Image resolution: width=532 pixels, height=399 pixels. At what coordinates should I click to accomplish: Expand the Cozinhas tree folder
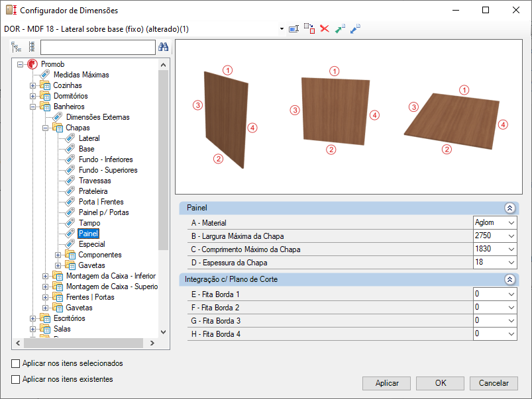pyautogui.click(x=32, y=85)
